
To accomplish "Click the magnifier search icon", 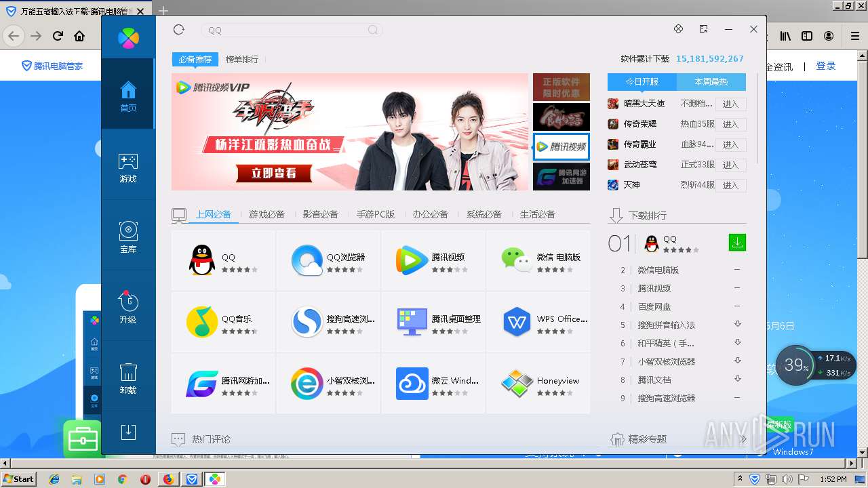I will pos(373,30).
